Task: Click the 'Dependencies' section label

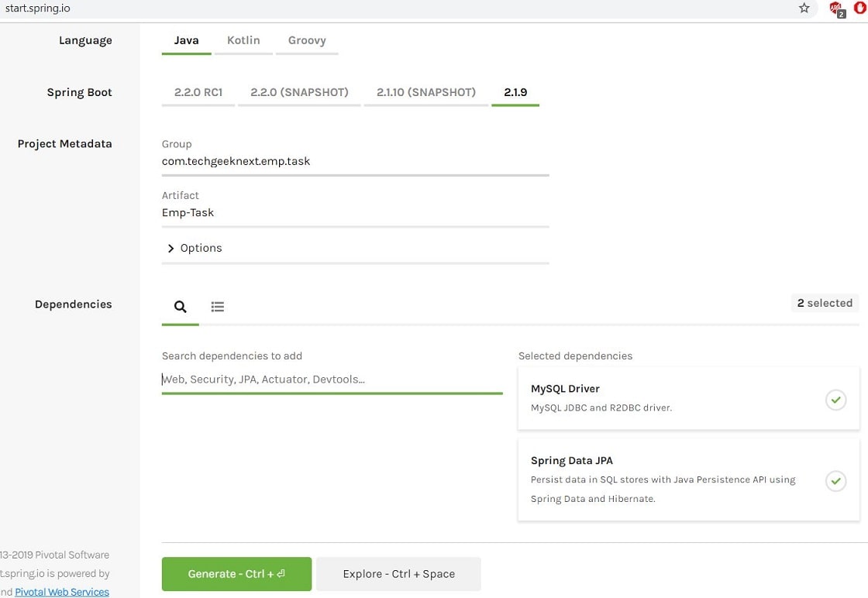Action: click(x=73, y=304)
